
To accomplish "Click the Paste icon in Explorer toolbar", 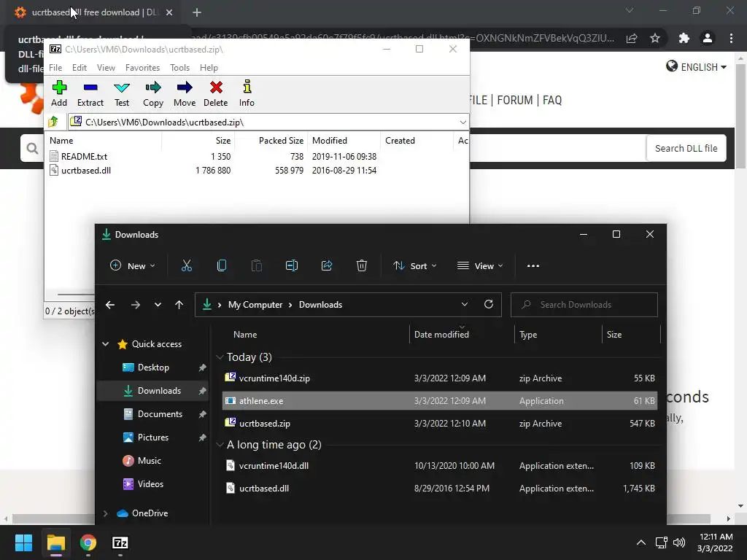I will coord(256,265).
